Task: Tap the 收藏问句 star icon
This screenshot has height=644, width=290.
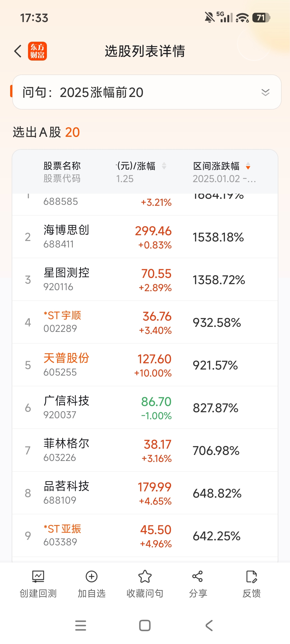Action: coord(145,576)
